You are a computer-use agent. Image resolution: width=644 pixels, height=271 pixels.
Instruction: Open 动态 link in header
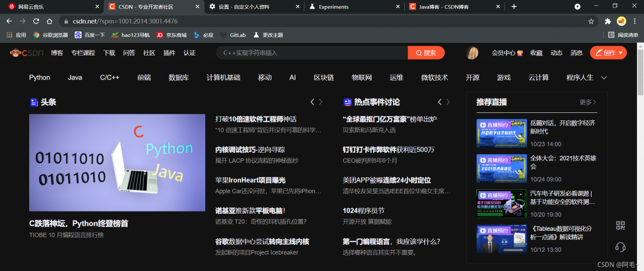click(556, 52)
